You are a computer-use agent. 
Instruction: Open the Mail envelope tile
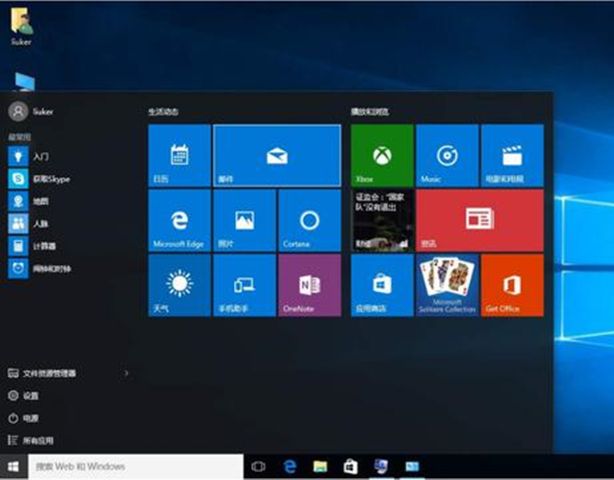click(277, 156)
